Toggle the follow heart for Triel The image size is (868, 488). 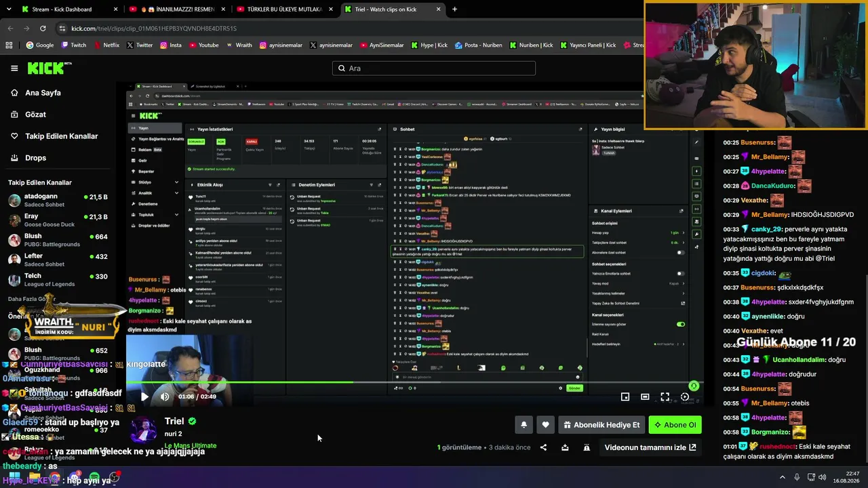click(545, 425)
